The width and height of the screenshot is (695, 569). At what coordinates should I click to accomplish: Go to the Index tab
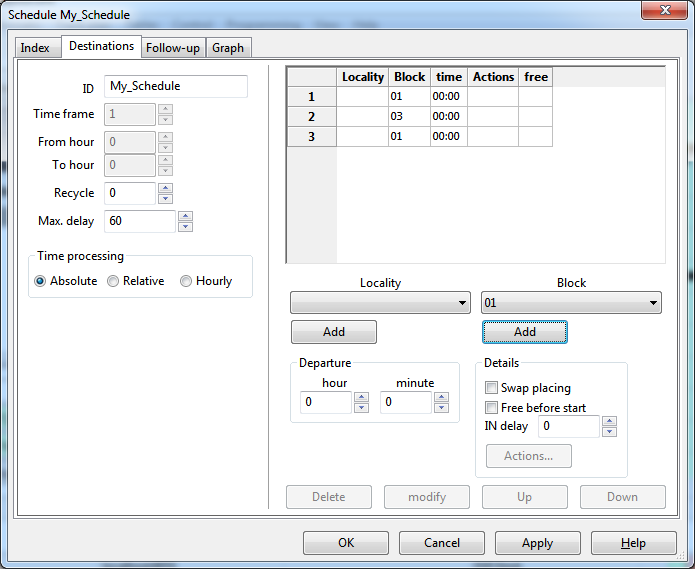(x=35, y=47)
